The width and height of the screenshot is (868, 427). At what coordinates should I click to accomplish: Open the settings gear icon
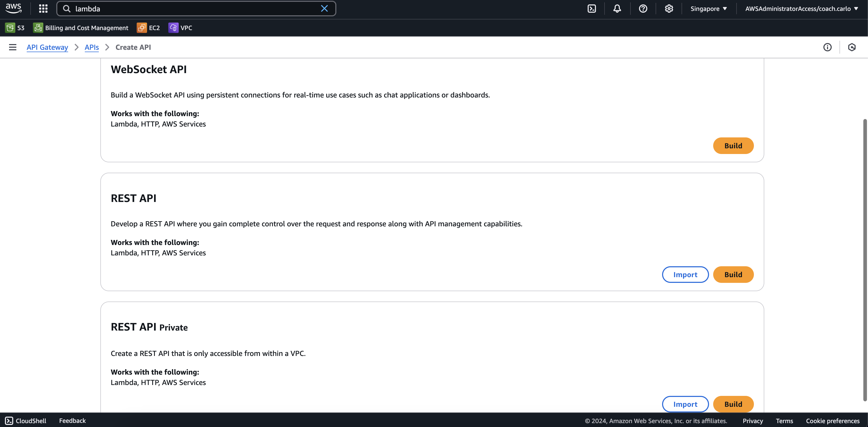(x=669, y=8)
